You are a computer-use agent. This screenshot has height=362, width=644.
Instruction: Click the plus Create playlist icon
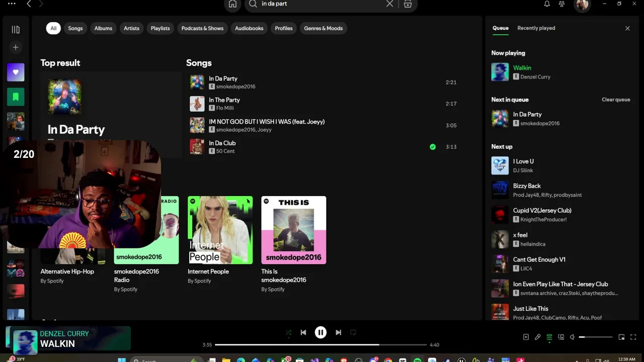16,47
